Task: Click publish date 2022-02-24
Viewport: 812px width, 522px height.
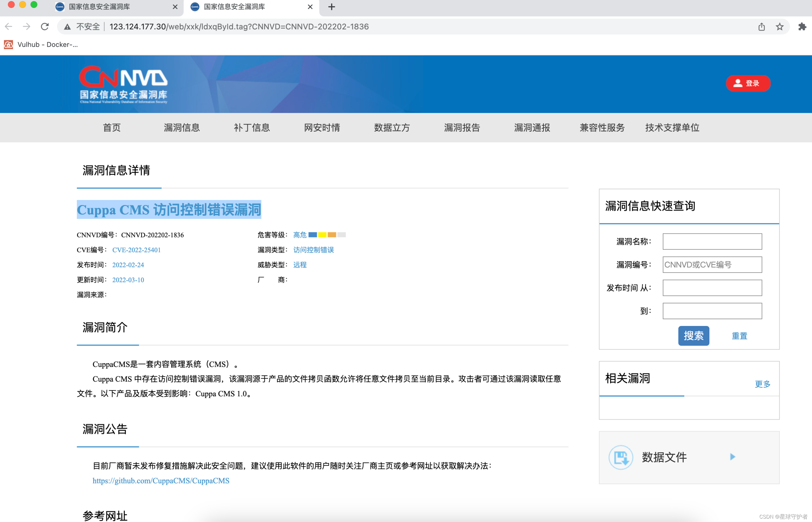Action: point(128,265)
